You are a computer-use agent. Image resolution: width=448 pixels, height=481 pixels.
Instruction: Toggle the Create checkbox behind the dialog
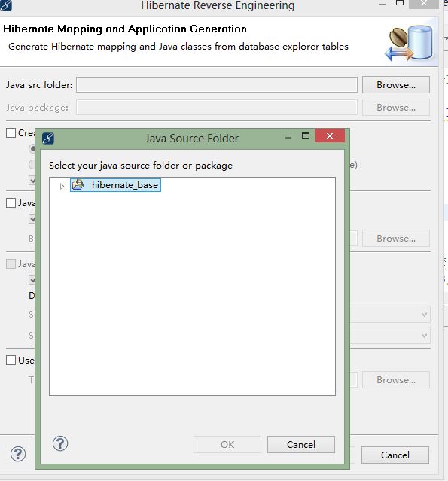tap(11, 133)
